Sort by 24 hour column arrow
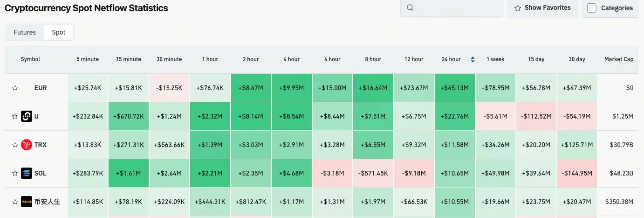The width and height of the screenshot is (644, 218). tap(473, 59)
